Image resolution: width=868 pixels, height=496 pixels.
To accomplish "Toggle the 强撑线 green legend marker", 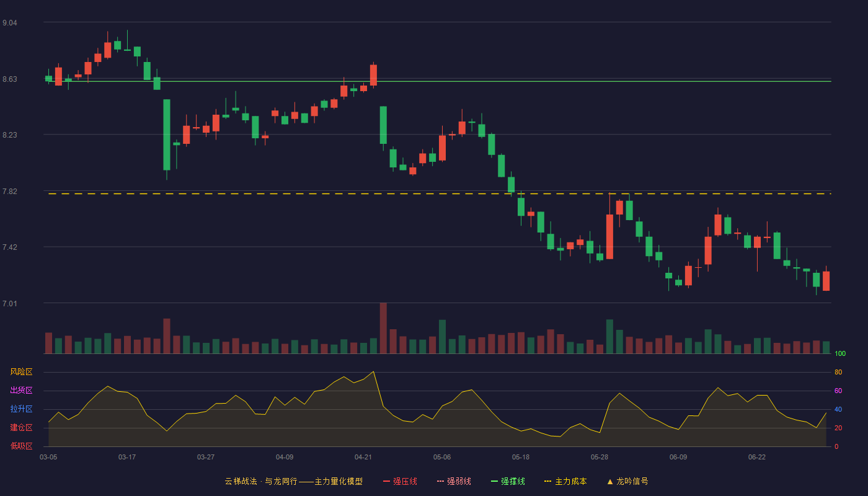I will coord(495,481).
